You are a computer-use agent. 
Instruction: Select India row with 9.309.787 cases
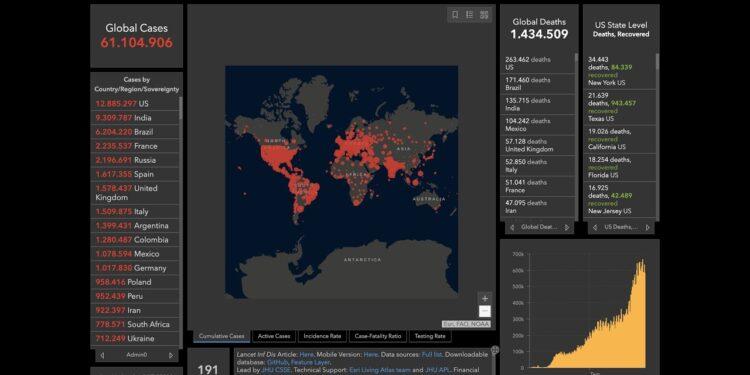[135, 118]
